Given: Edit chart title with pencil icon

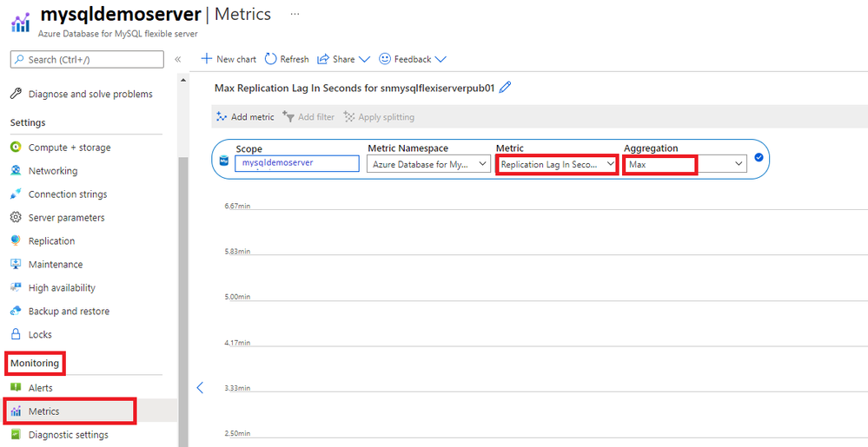Looking at the screenshot, I should 504,88.
